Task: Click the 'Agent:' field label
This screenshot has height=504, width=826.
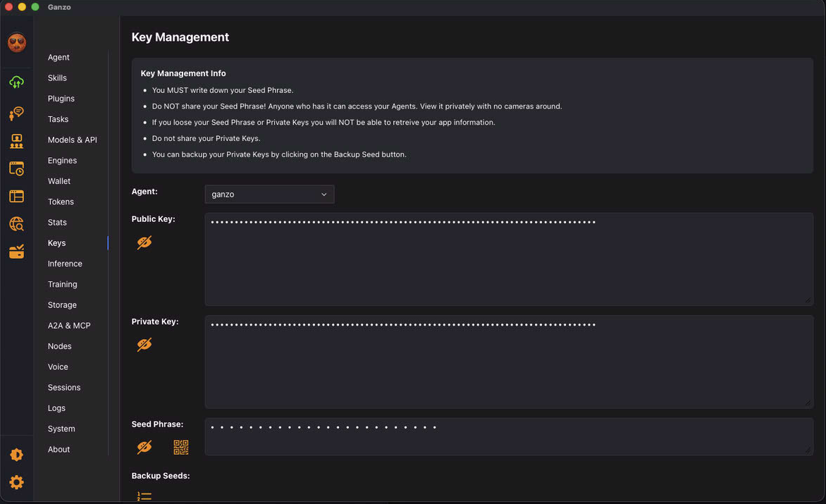Action: coord(144,192)
